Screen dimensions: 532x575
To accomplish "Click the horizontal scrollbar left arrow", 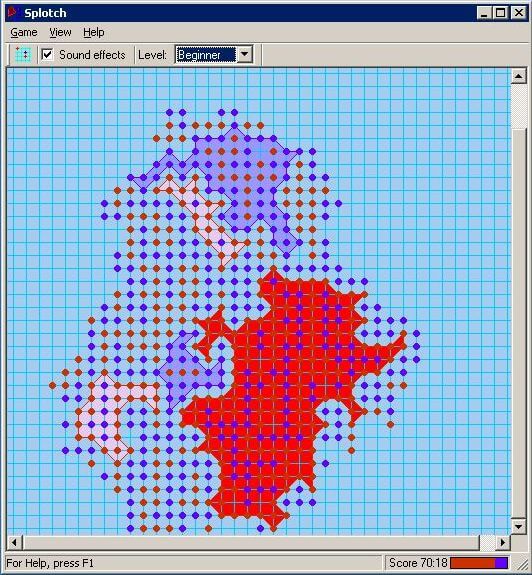I will coord(15,542).
